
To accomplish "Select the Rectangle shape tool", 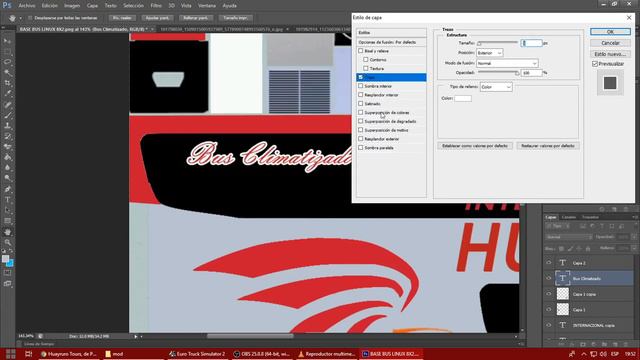I will click(7, 221).
